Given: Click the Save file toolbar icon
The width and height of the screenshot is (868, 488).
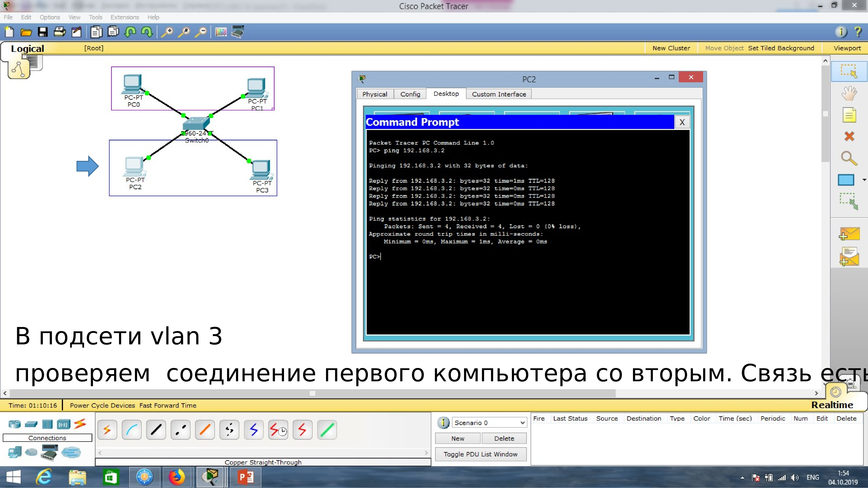Looking at the screenshot, I should pos(42,32).
